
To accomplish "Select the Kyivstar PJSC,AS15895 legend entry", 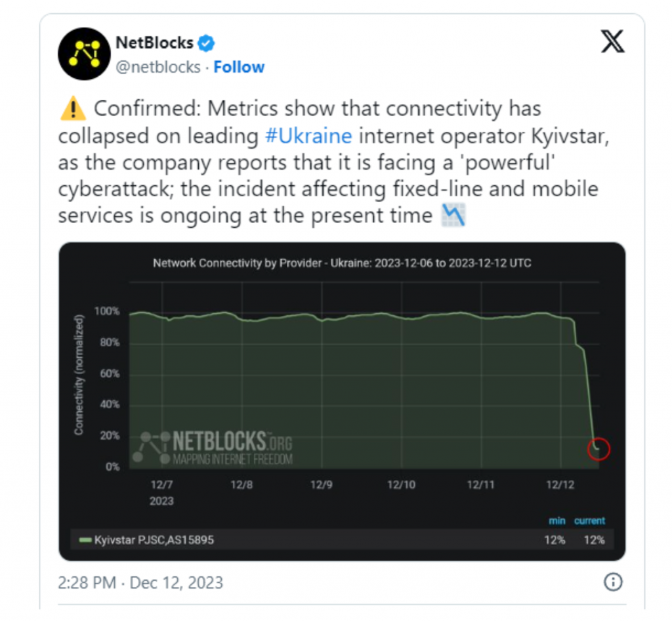I will [x=154, y=540].
